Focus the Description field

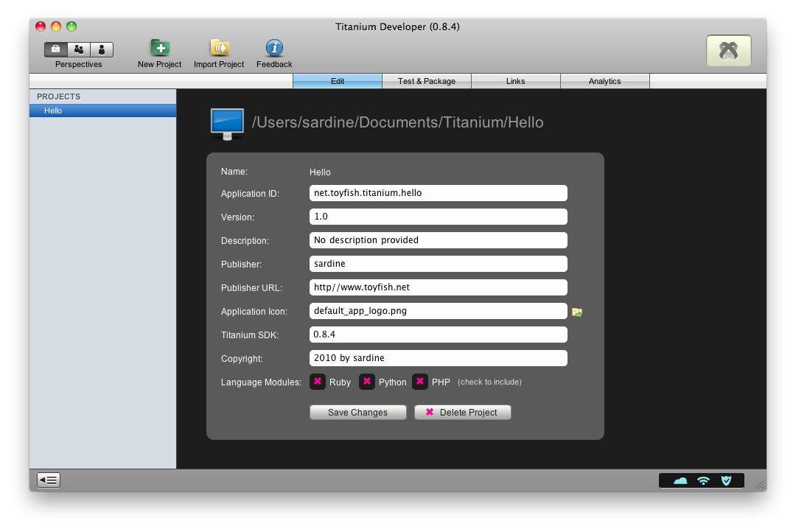coord(438,240)
